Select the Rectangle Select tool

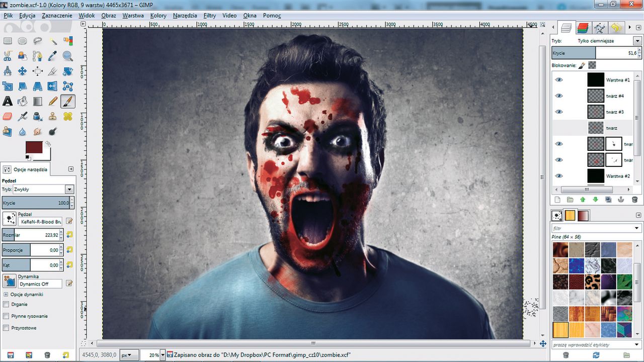pos(8,41)
